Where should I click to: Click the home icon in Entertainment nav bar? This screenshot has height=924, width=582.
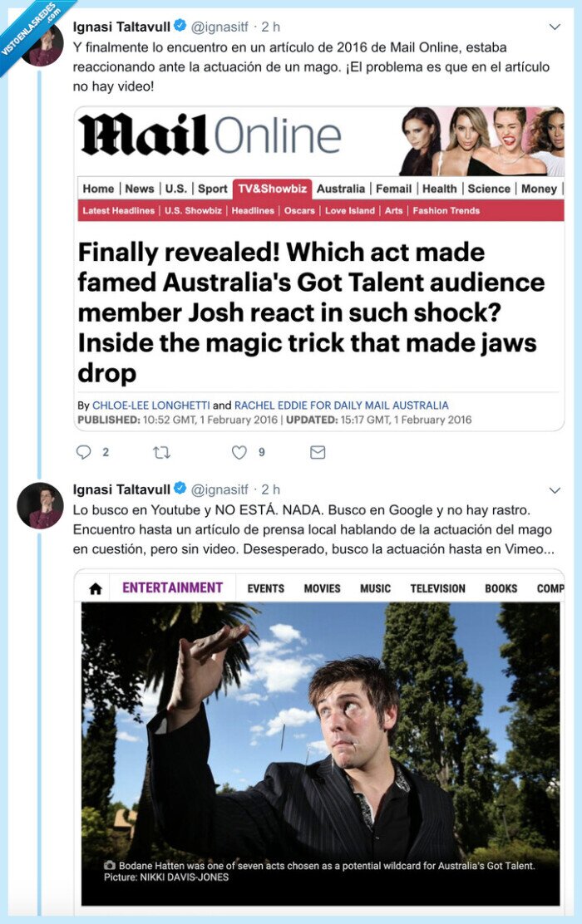click(x=96, y=588)
